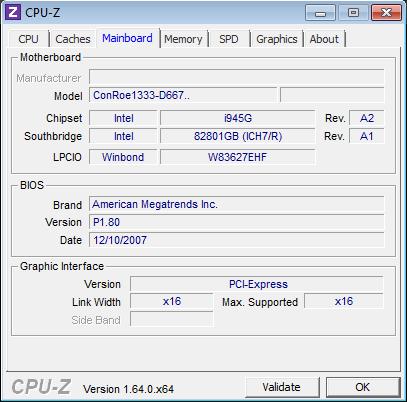This screenshot has height=402, width=407.
Task: Minimize the CPU-Z window
Action: tap(320, 13)
